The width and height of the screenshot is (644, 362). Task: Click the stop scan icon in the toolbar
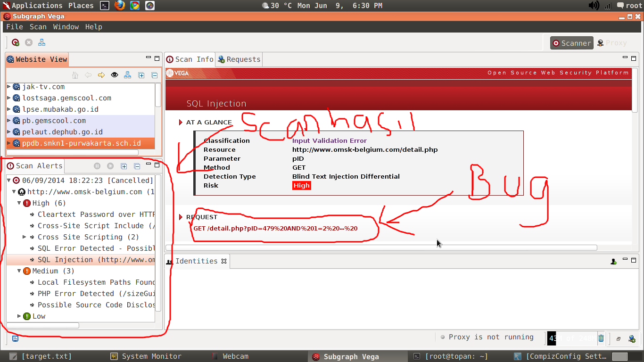point(28,42)
